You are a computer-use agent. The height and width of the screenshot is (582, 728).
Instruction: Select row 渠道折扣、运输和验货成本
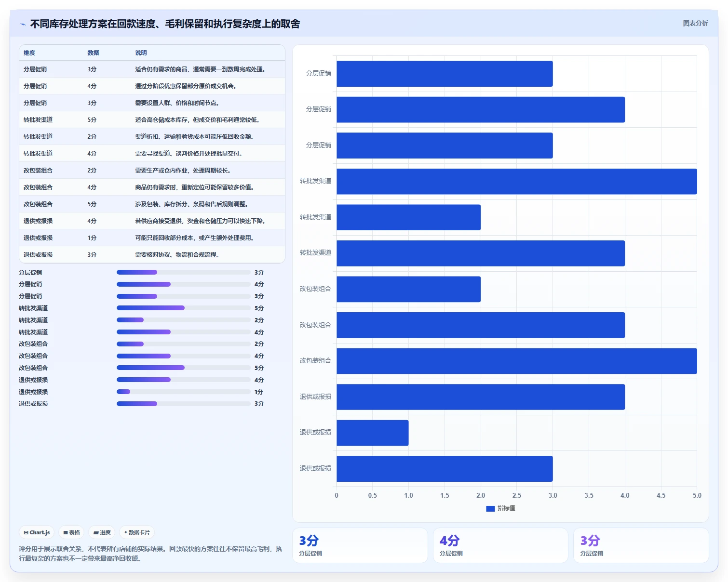pyautogui.click(x=152, y=136)
